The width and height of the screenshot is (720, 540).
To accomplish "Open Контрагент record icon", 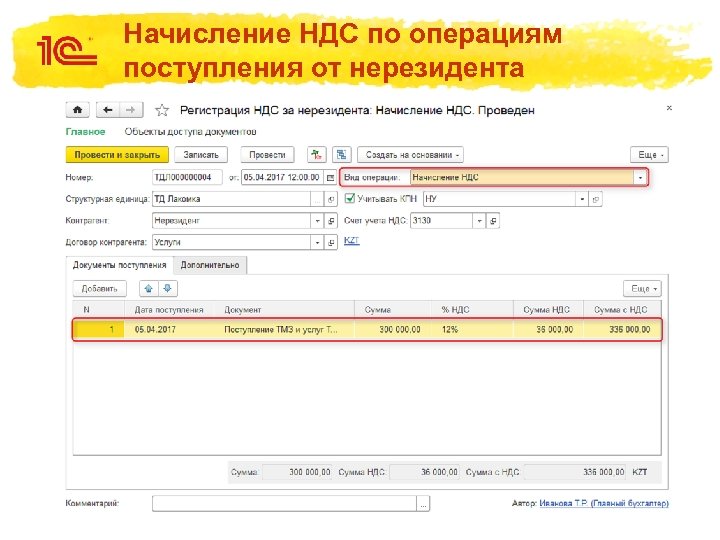I will click(331, 221).
